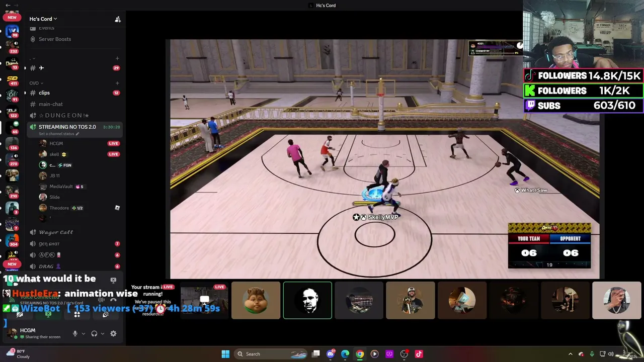The width and height of the screenshot is (644, 362).
Task: Open Discord from the taskbar
Action: (x=331, y=354)
